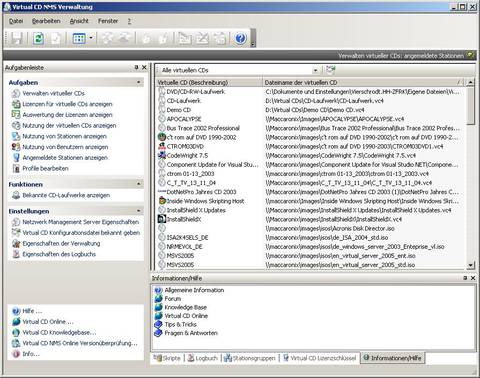This screenshot has height=378, width=480.
Task: Click the Save toolbar icon
Action: [17, 38]
